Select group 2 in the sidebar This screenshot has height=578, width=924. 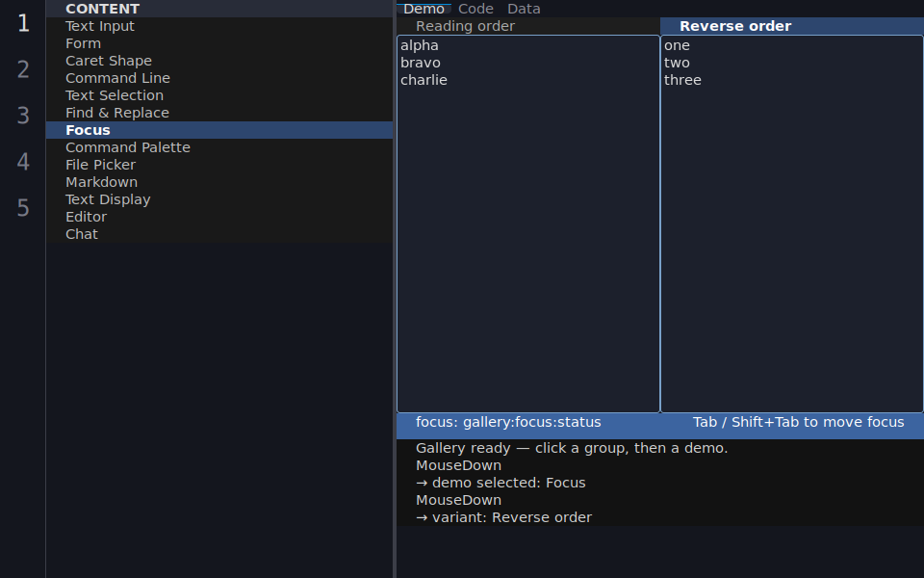pos(23,69)
